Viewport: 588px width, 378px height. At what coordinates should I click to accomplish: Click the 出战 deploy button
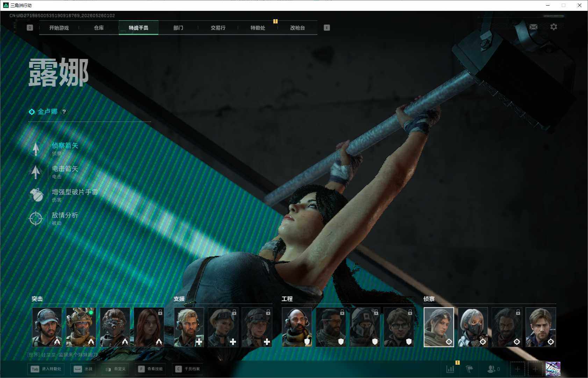84,369
